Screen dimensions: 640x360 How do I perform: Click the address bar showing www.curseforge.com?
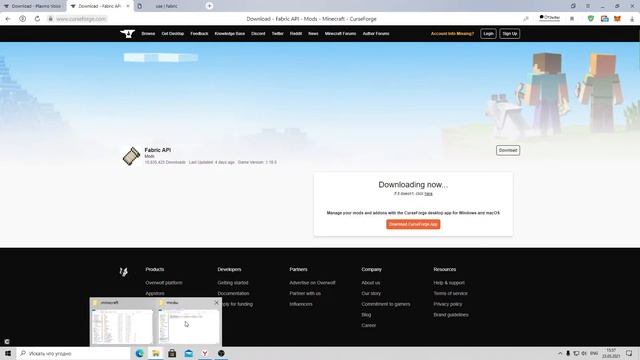81,19
